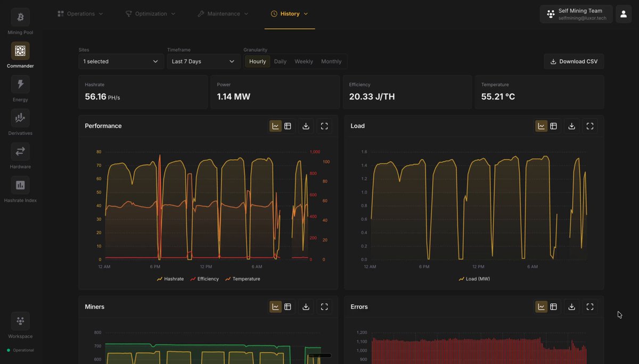Download the Performance chart data
Screen dimensions: 639x364
point(306,126)
